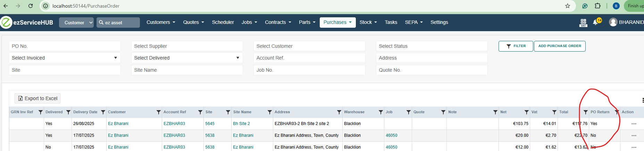Click the Delivered column filter icon

(68, 112)
